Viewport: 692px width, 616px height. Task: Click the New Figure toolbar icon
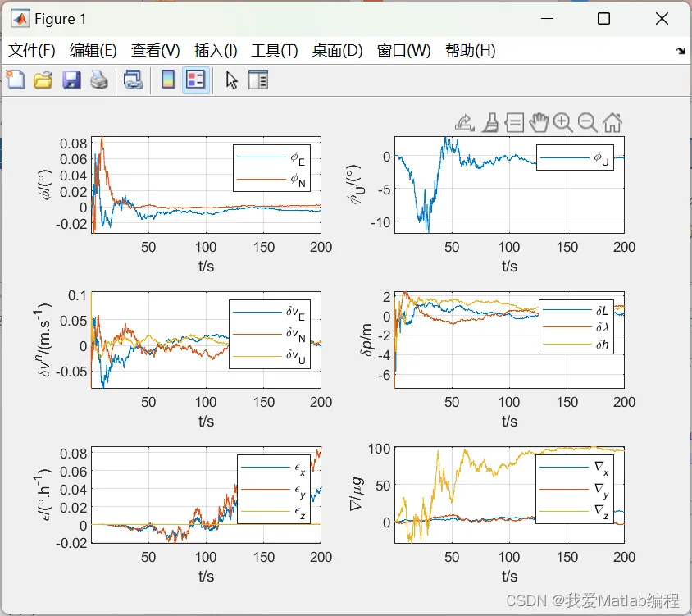(x=16, y=80)
